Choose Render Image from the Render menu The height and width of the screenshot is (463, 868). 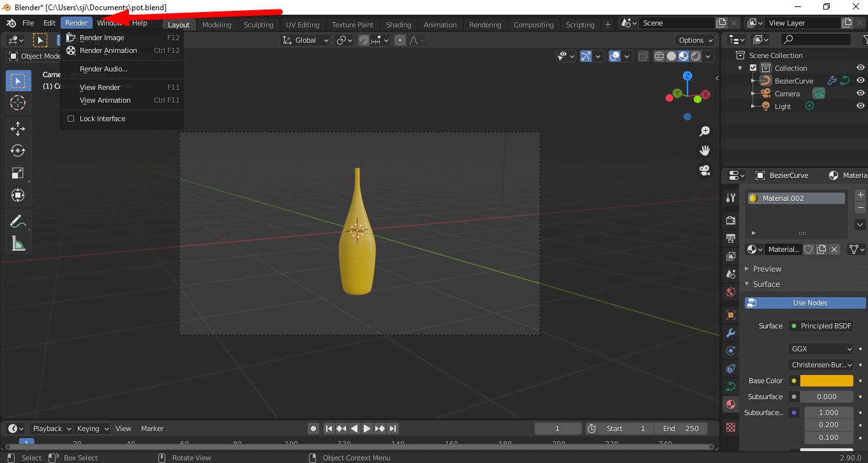click(x=102, y=37)
